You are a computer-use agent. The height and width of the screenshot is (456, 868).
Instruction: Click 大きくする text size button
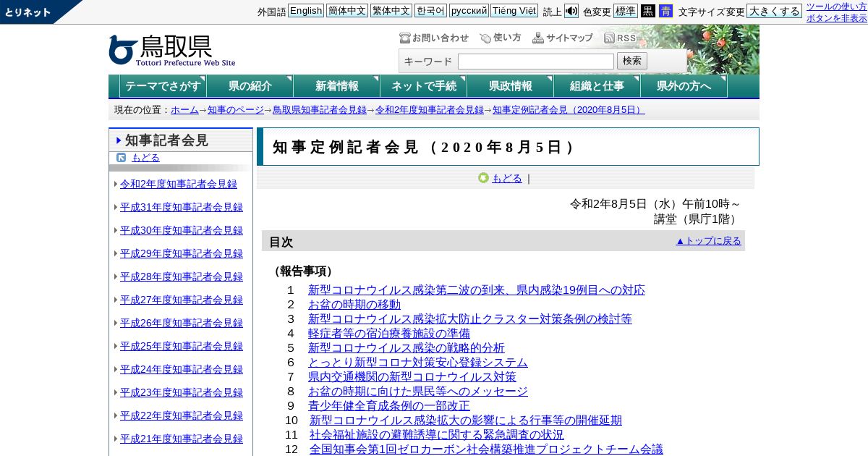tap(775, 11)
